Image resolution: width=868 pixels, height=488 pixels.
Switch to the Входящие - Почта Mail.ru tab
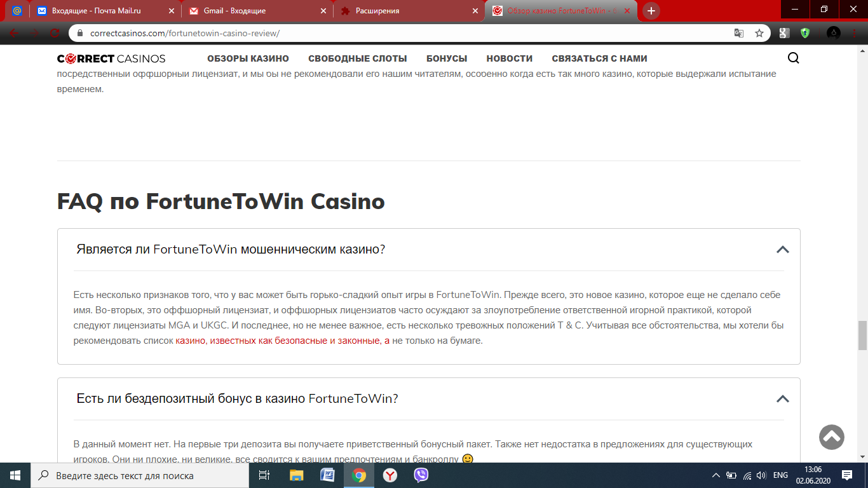pyautogui.click(x=105, y=11)
